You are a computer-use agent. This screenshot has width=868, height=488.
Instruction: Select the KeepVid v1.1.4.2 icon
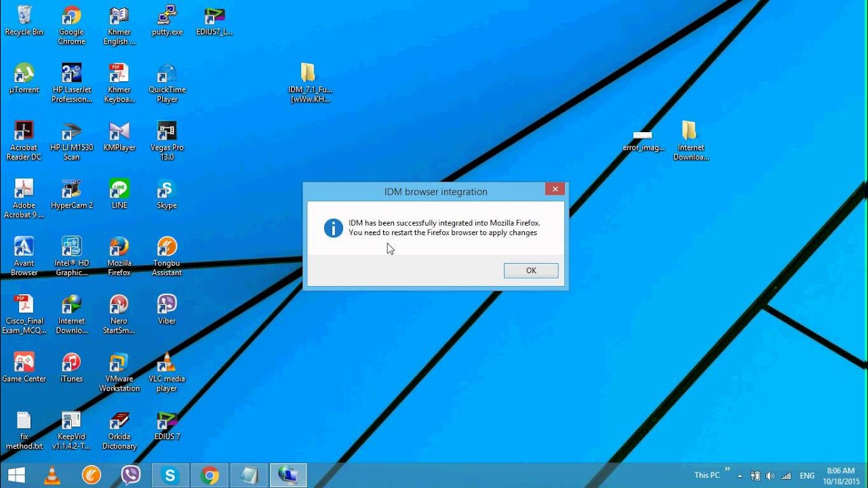(71, 430)
